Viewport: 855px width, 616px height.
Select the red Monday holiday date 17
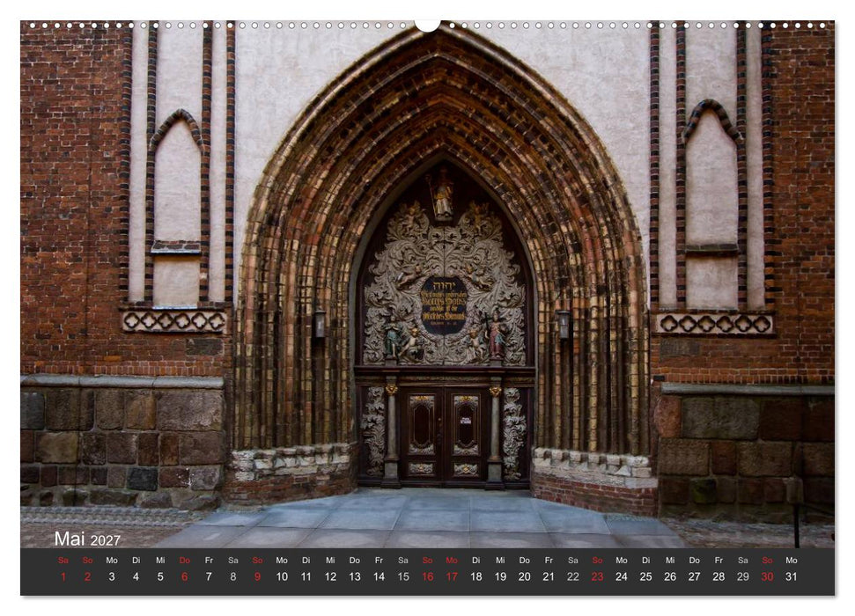(x=452, y=576)
